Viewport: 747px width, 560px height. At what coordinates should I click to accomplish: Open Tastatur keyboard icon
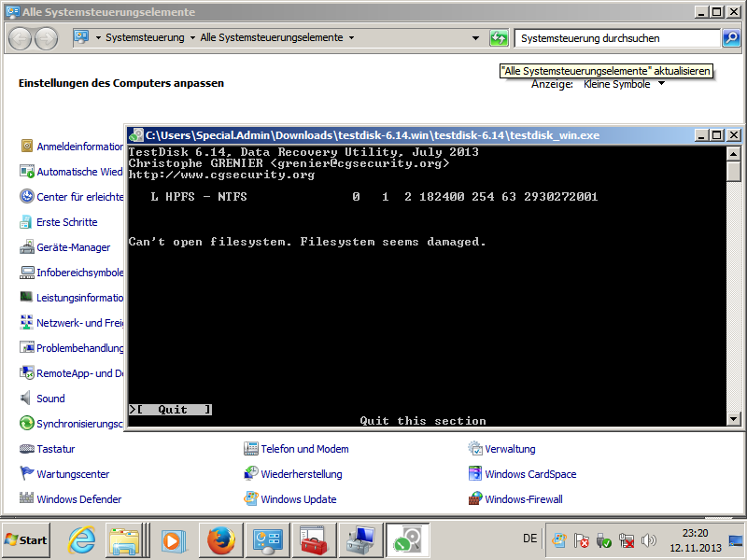[27, 449]
